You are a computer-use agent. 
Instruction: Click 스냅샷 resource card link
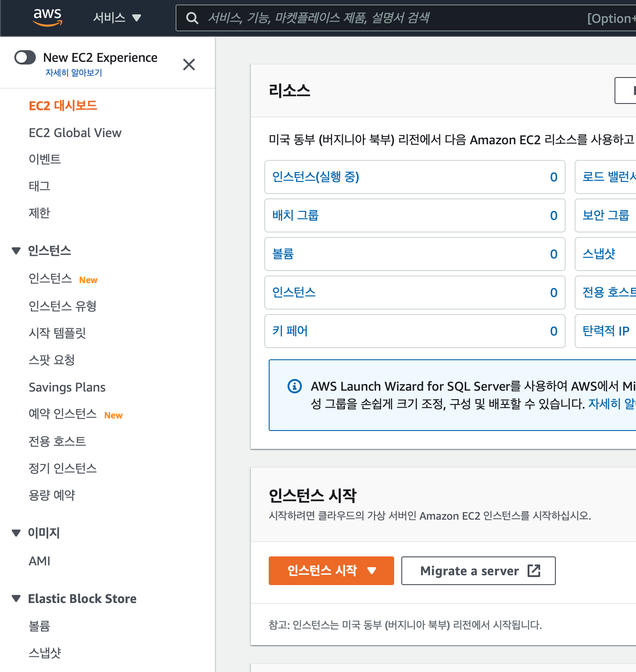(x=599, y=254)
